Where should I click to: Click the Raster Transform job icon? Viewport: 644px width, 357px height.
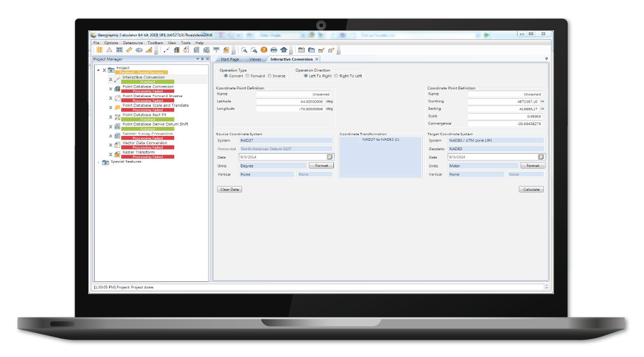117,154
